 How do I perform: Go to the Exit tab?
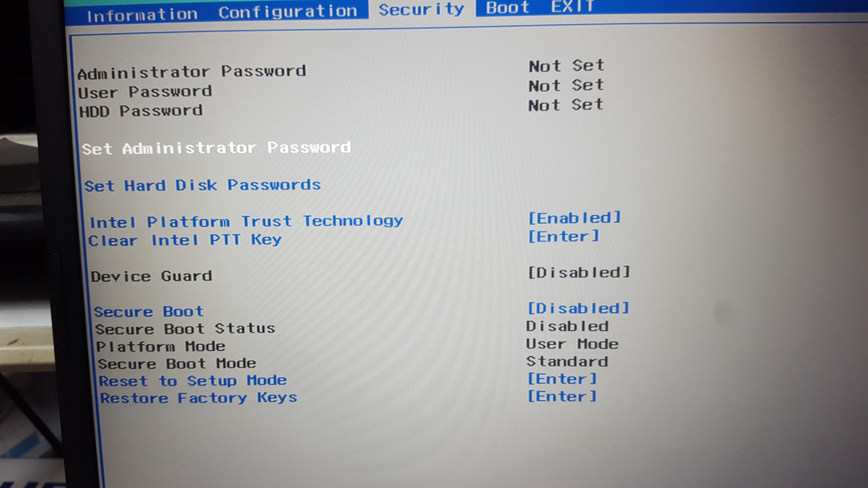(572, 6)
